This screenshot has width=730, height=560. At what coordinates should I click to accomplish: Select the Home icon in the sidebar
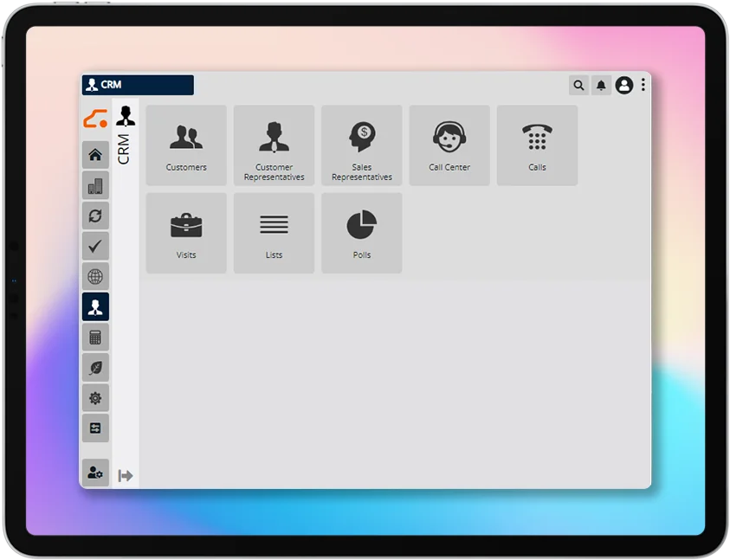pos(95,155)
